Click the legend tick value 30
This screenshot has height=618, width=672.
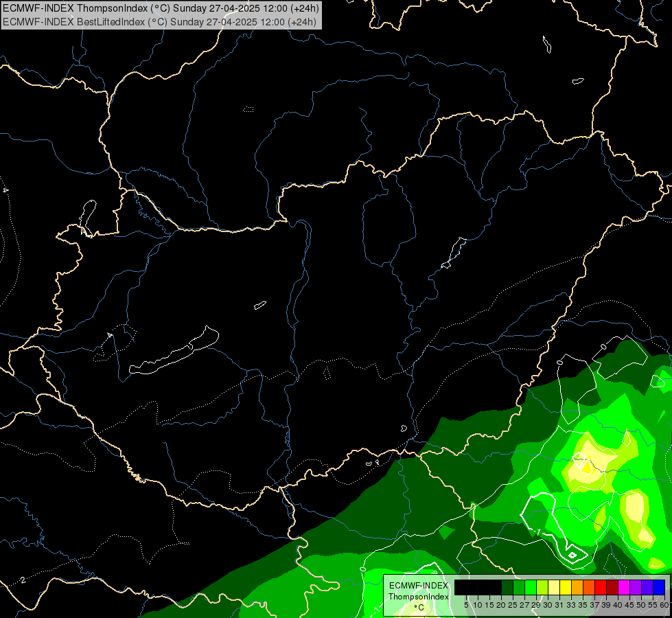coord(548,605)
